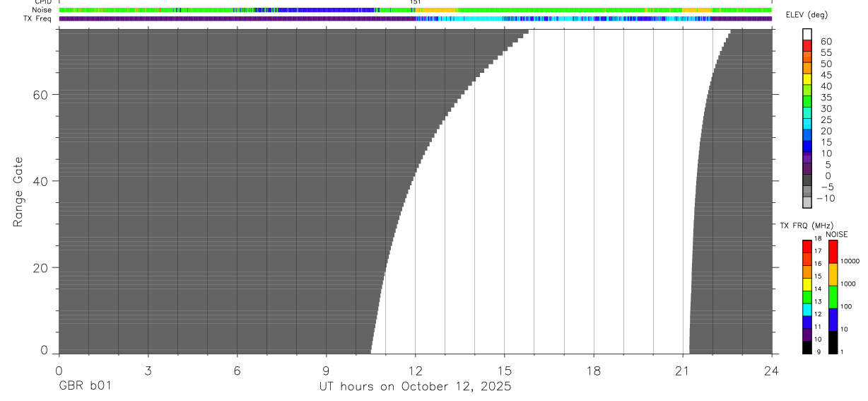Click the green TX FRQ swatch between 13 and 14
This screenshot has width=868, height=401.
click(x=807, y=297)
